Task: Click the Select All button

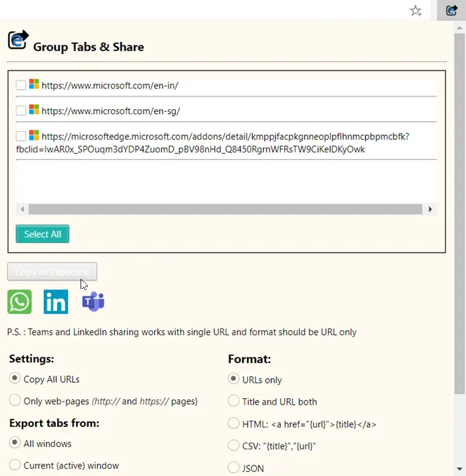Action: (43, 234)
